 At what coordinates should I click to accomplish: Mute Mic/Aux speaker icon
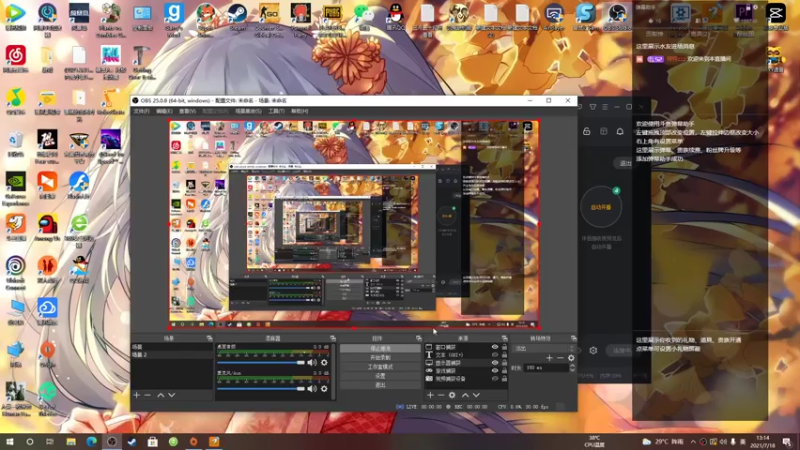(312, 389)
